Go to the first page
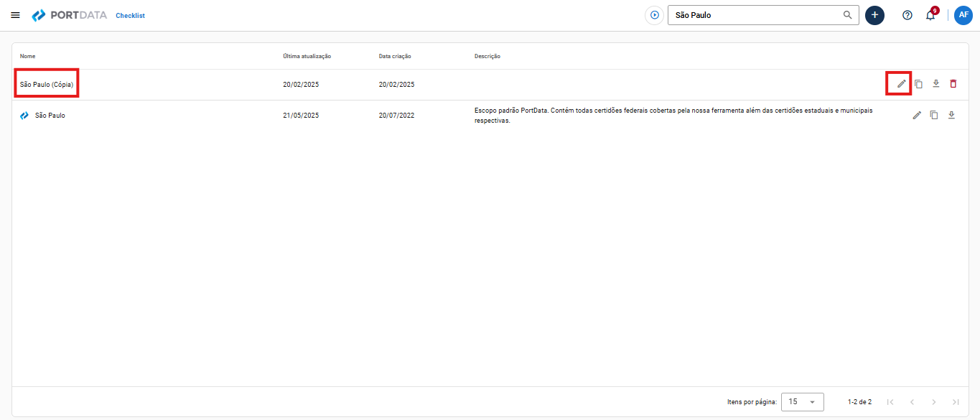This screenshot has height=420, width=980. click(x=890, y=402)
